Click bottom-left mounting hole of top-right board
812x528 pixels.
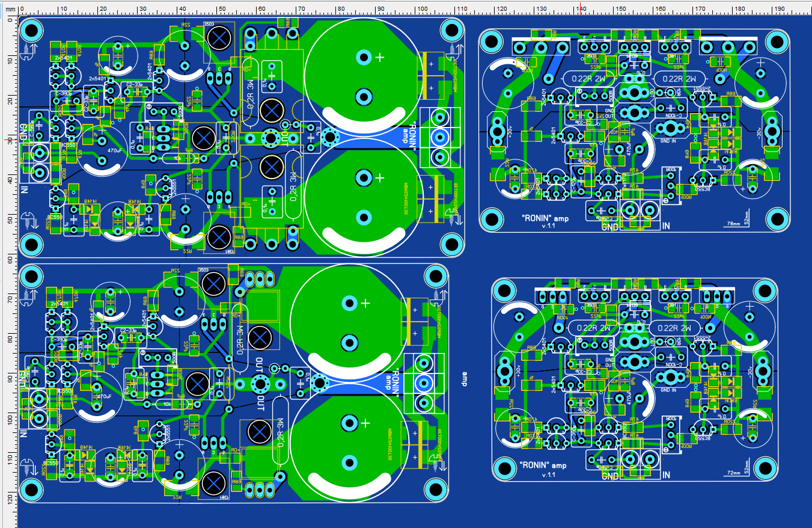click(492, 218)
